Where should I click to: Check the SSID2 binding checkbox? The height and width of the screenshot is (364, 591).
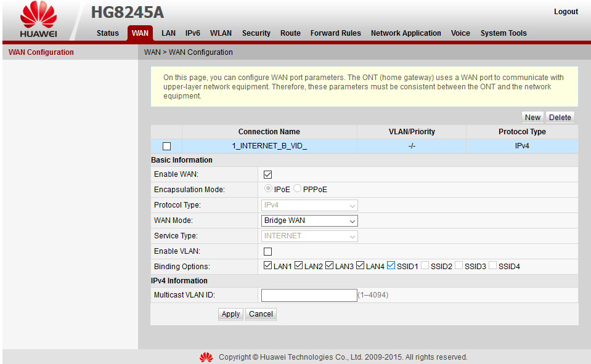click(425, 265)
